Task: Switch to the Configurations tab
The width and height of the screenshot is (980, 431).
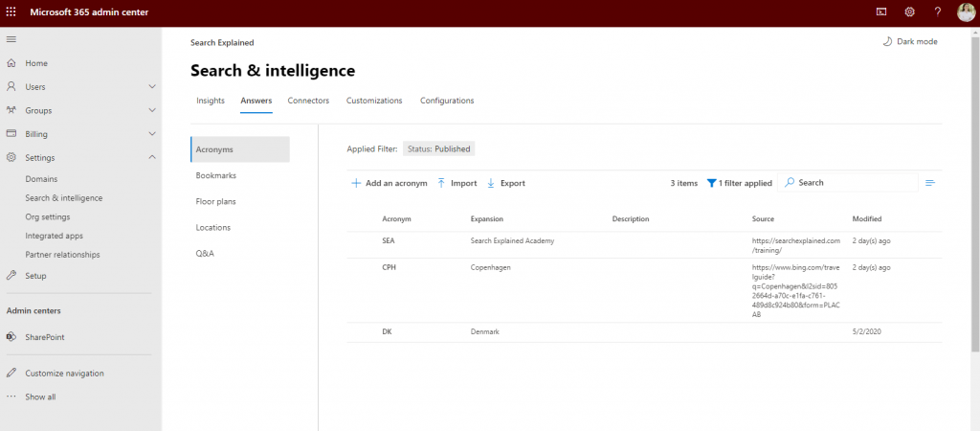Action: (x=447, y=100)
